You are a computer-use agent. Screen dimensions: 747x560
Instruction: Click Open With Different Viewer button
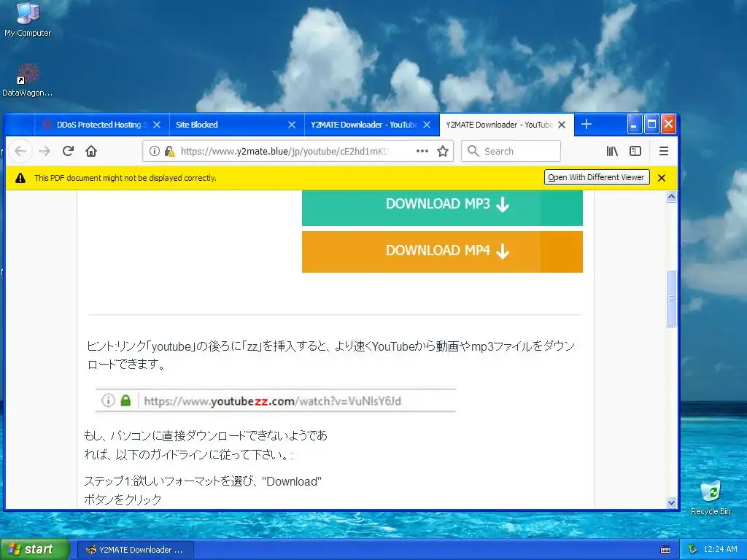tap(597, 177)
